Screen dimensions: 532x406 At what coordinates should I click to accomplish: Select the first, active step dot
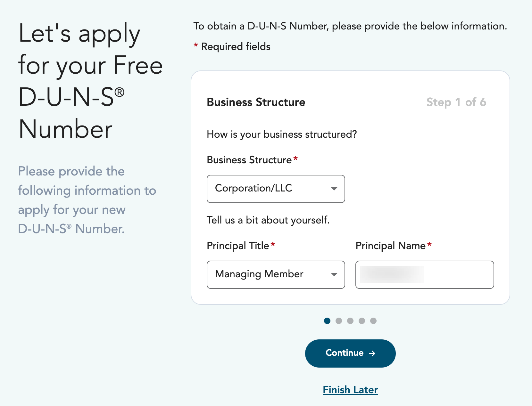point(327,321)
